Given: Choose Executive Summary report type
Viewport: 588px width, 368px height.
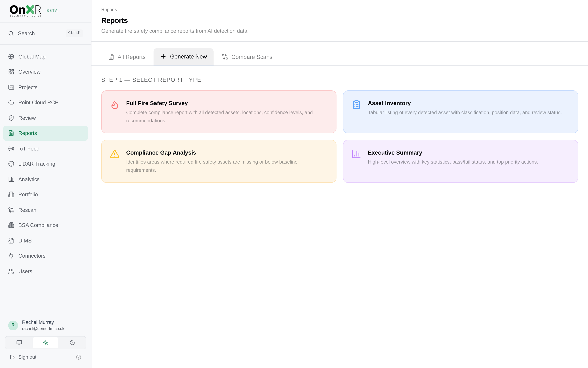Looking at the screenshot, I should (460, 161).
